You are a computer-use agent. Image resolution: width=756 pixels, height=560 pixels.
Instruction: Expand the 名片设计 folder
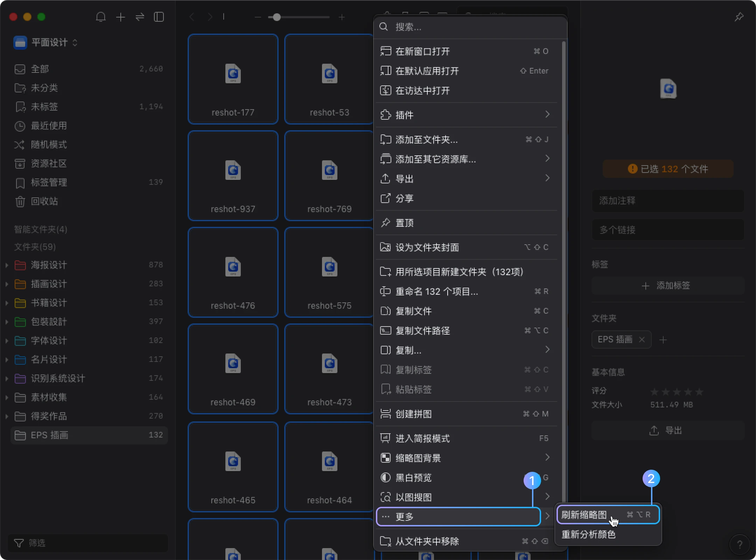(x=7, y=359)
